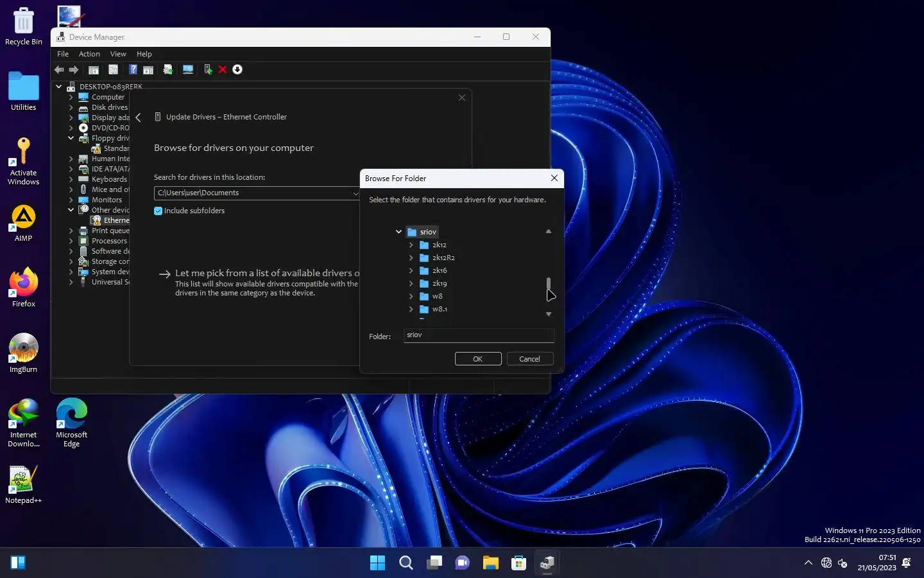Uncheck the Include subfolders checkbox
924x578 pixels.
click(x=158, y=211)
